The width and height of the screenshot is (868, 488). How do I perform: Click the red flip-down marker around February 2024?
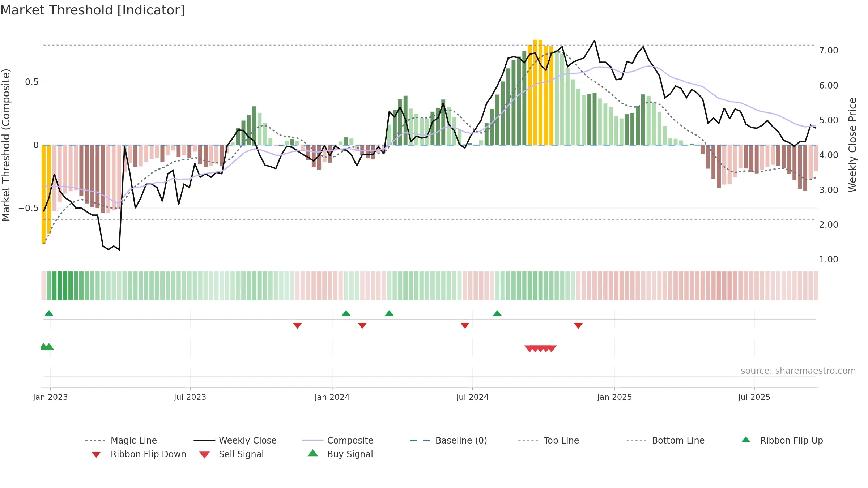pyautogui.click(x=362, y=326)
